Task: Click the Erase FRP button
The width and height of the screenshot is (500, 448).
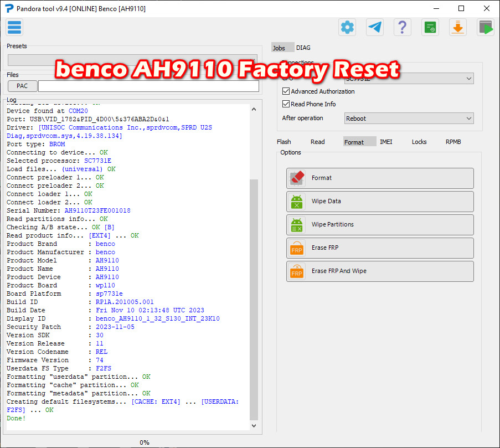Action: pyautogui.click(x=380, y=248)
